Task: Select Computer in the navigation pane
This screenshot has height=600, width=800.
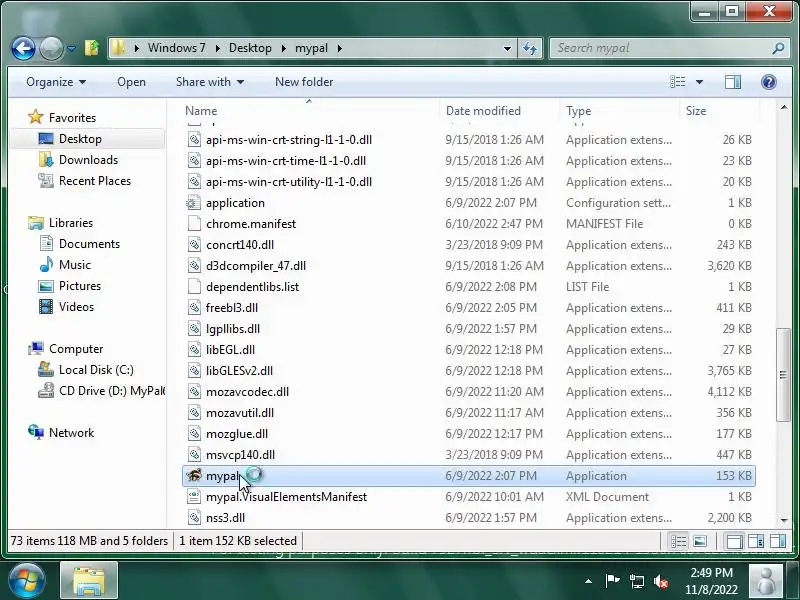Action: (76, 349)
